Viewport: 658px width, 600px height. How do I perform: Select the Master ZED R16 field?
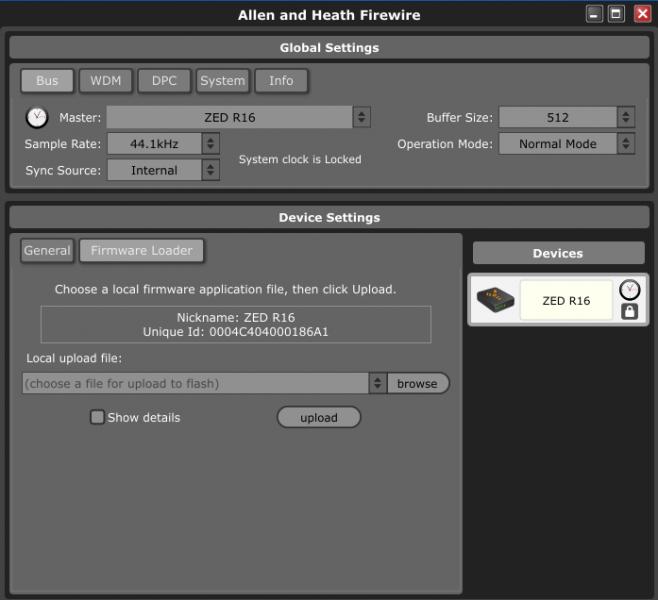tap(230, 117)
